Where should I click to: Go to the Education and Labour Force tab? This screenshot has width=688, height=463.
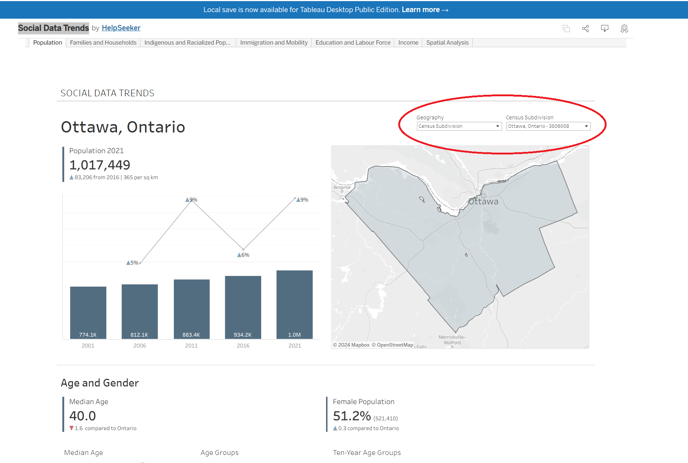click(x=353, y=43)
